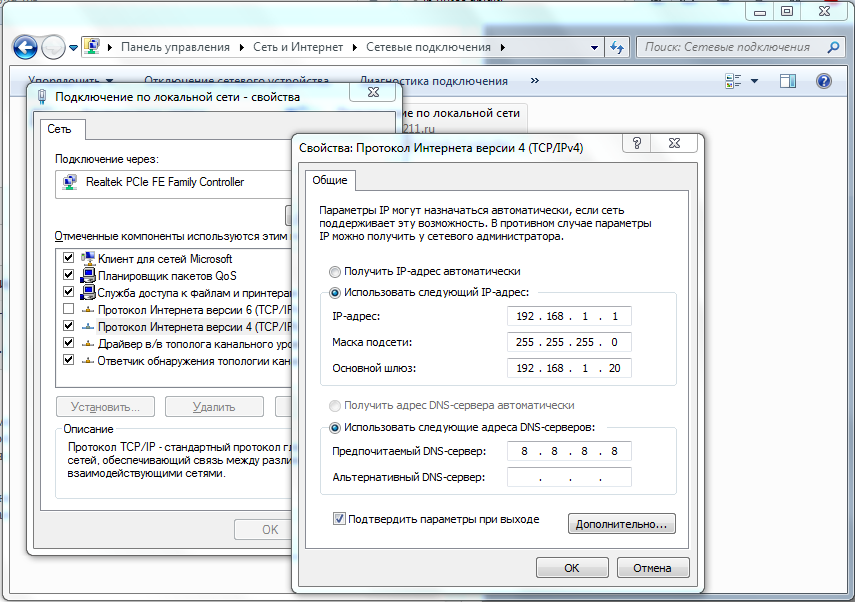Toggle Клиент для сетей Microsoft checkbox
Screen dimensions: 855x602
coord(68,257)
